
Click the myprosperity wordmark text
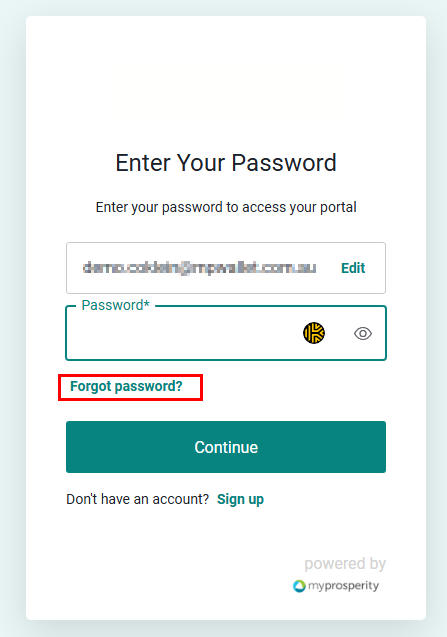343,586
